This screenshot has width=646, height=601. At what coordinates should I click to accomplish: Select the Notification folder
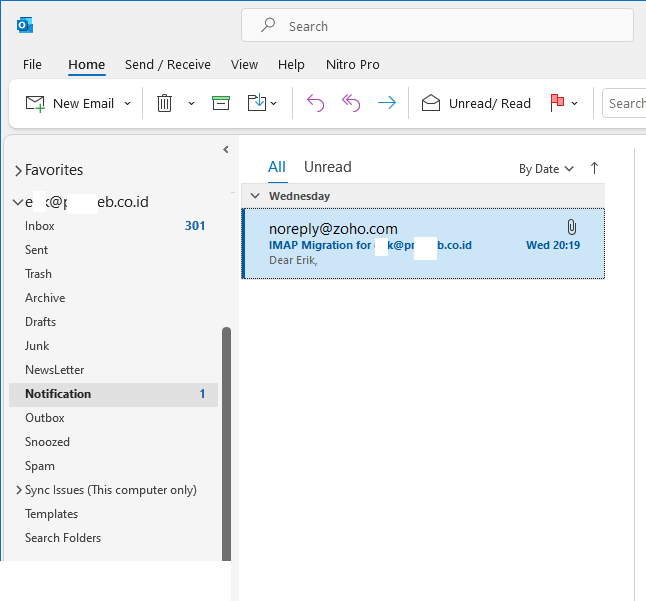click(113, 394)
